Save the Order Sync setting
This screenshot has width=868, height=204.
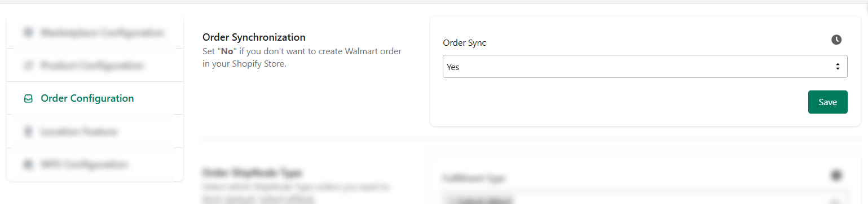[x=827, y=102]
